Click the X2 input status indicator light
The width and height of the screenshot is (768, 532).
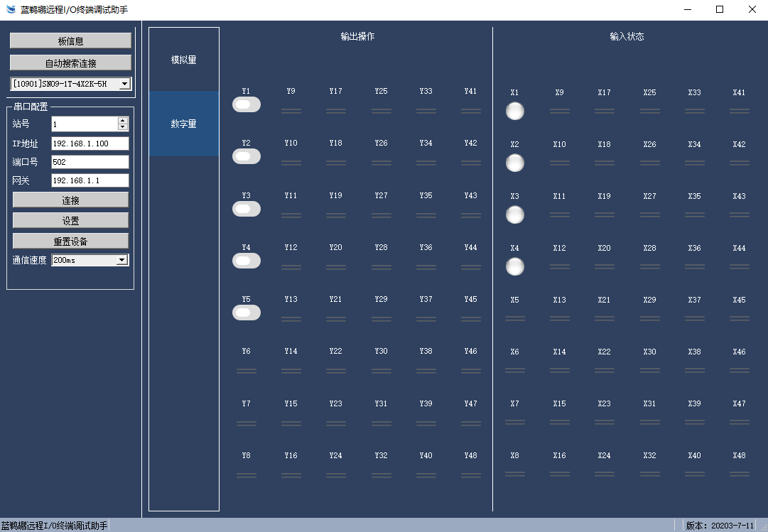coord(514,163)
